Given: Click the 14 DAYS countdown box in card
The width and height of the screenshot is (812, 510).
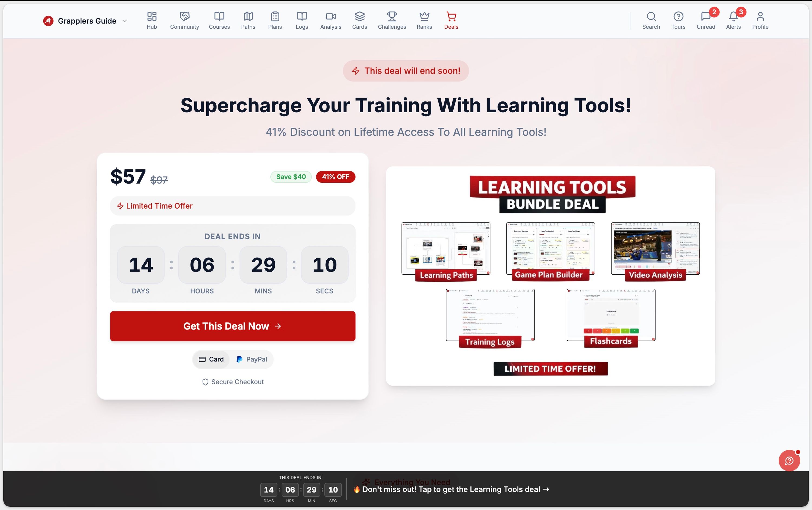Looking at the screenshot, I should 141,265.
